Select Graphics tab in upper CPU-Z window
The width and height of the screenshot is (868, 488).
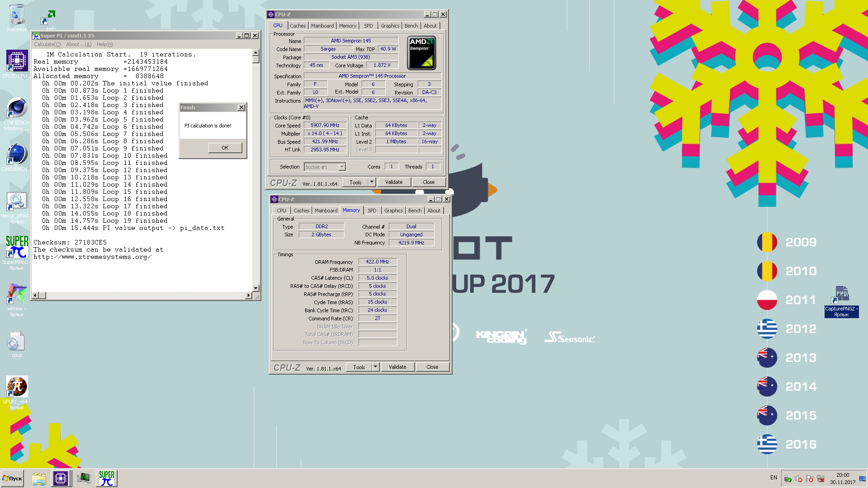pyautogui.click(x=390, y=26)
